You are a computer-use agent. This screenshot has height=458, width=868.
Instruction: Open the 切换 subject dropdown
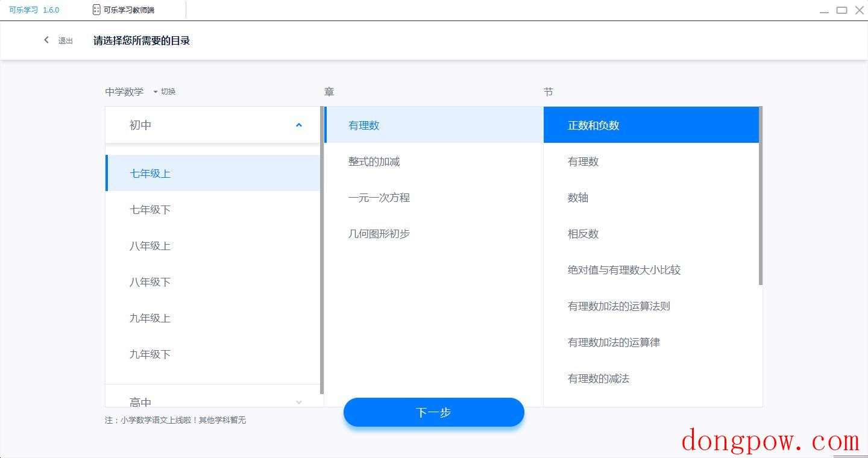(164, 92)
